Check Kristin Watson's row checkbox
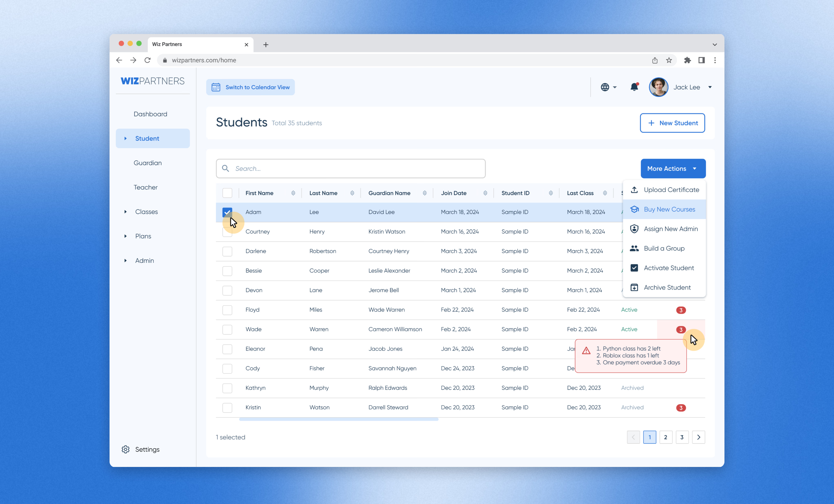The image size is (834, 504). tap(227, 407)
